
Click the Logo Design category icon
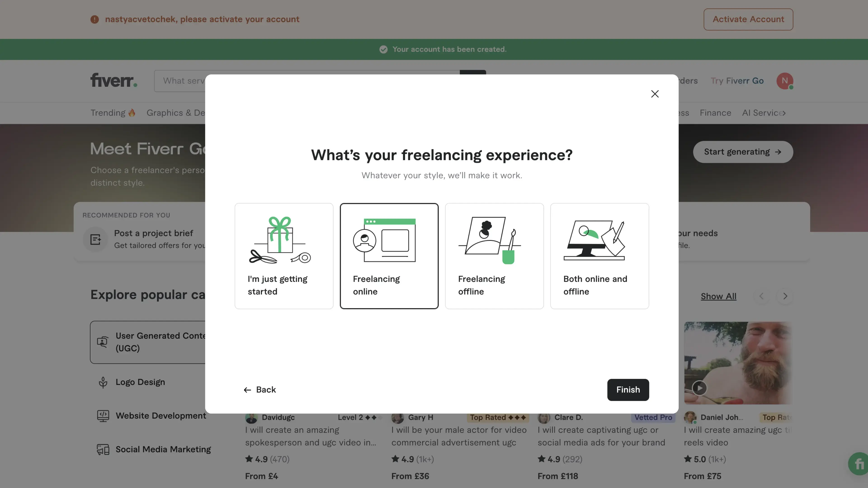(103, 382)
